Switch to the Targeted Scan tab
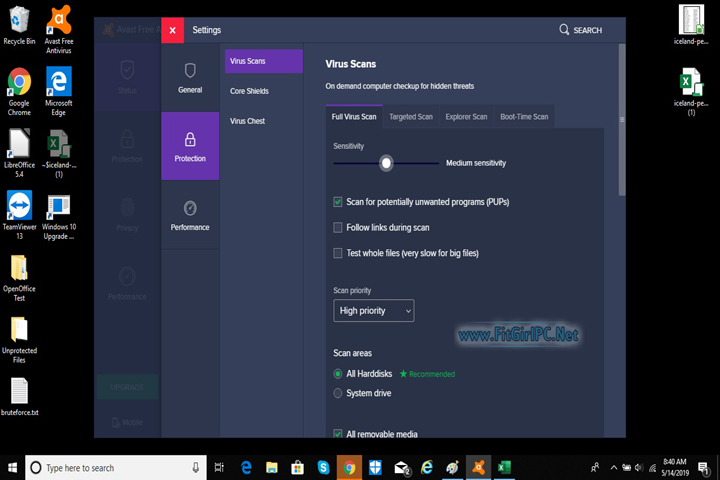 click(411, 117)
